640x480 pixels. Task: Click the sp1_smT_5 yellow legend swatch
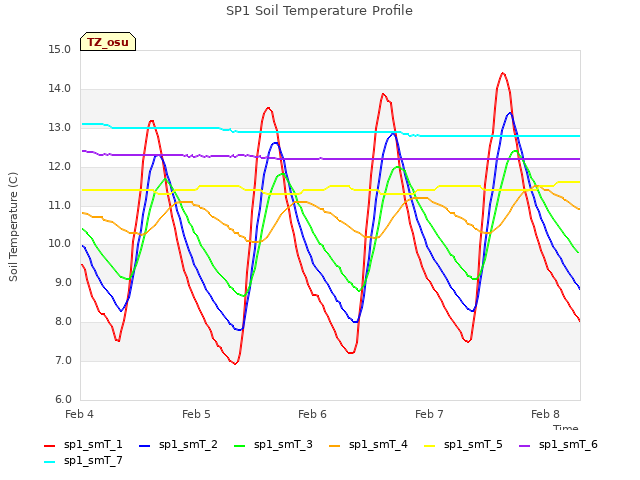coord(429,446)
